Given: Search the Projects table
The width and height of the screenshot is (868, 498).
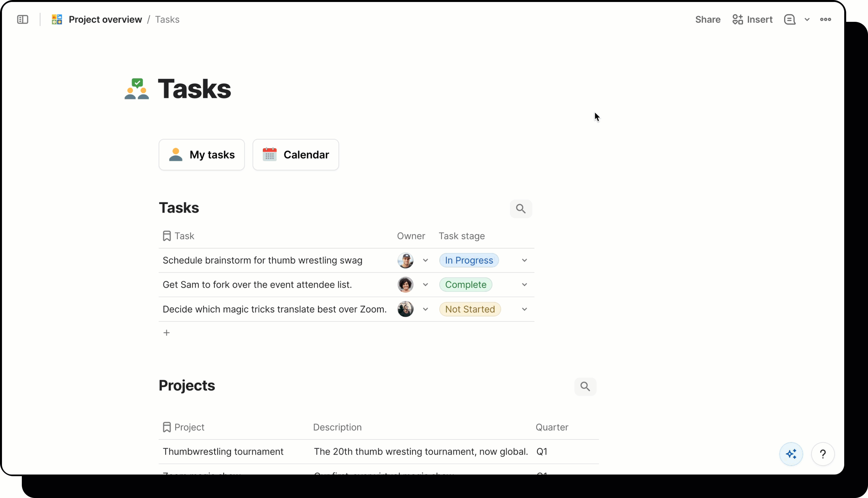Looking at the screenshot, I should [585, 387].
